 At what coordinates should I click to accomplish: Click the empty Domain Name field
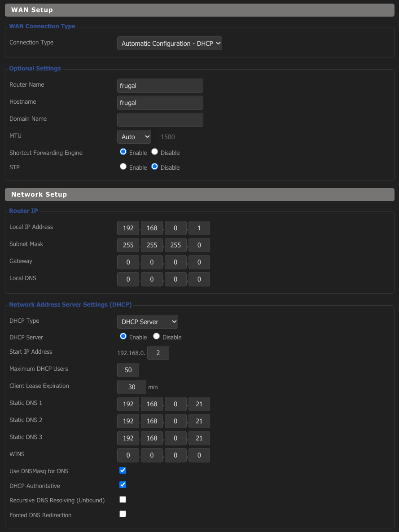pos(160,120)
